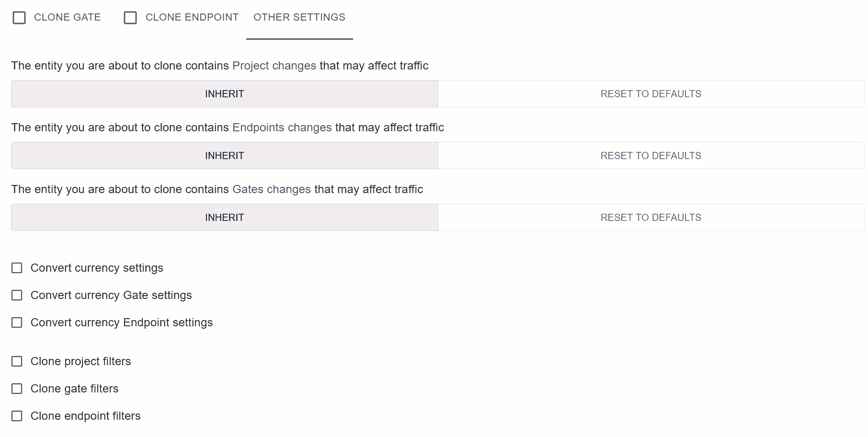Image resolution: width=868 pixels, height=437 pixels.
Task: Open the Clone Endpoint tab label
Action: 192,17
